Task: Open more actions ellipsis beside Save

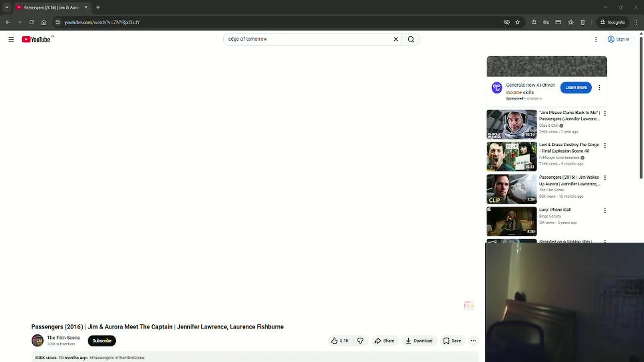Action: pyautogui.click(x=473, y=341)
